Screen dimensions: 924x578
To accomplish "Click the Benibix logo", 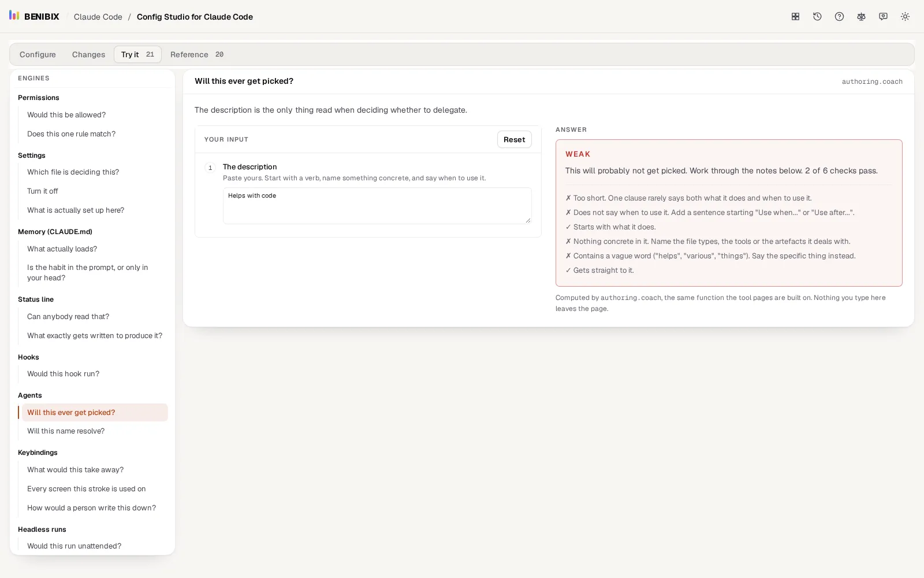I will pyautogui.click(x=34, y=16).
